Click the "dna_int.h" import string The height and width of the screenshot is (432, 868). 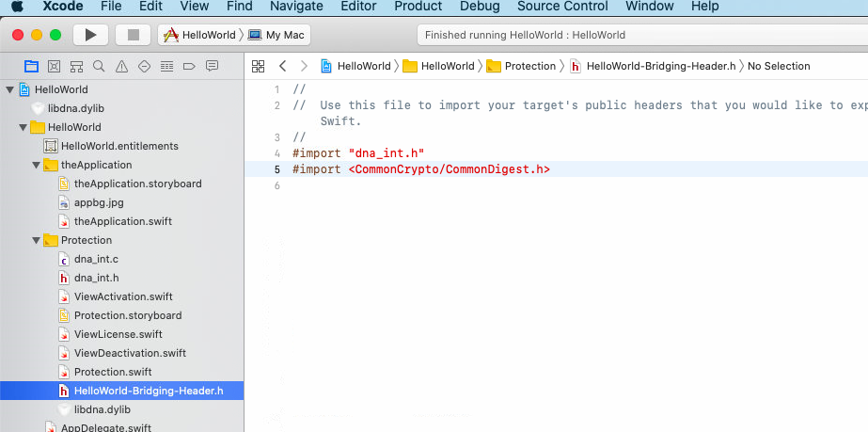[387, 153]
